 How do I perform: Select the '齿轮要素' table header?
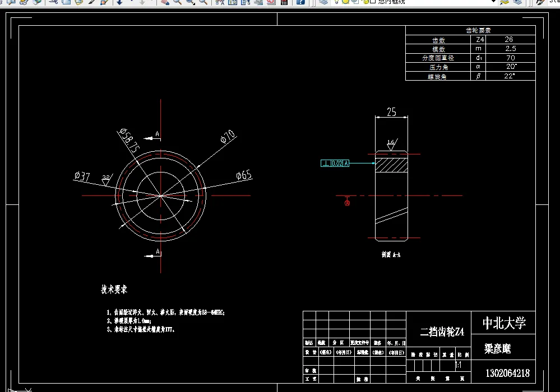point(478,30)
